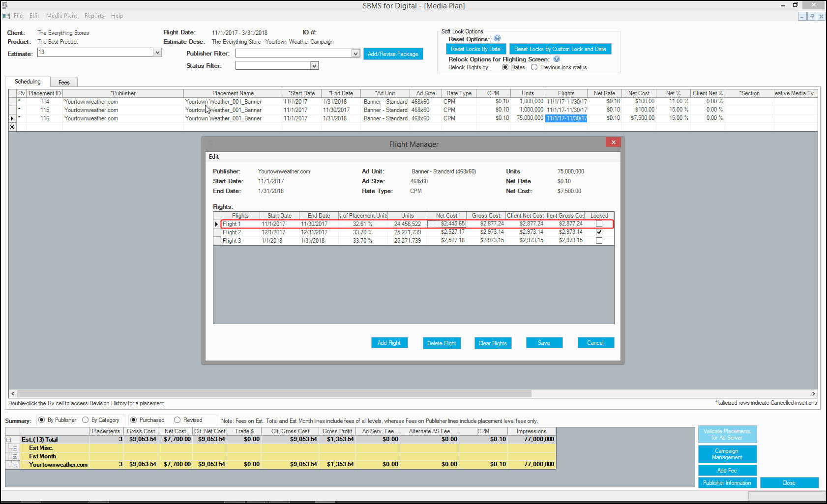Check the Locked box for Flight 1
The width and height of the screenshot is (827, 504).
[599, 224]
